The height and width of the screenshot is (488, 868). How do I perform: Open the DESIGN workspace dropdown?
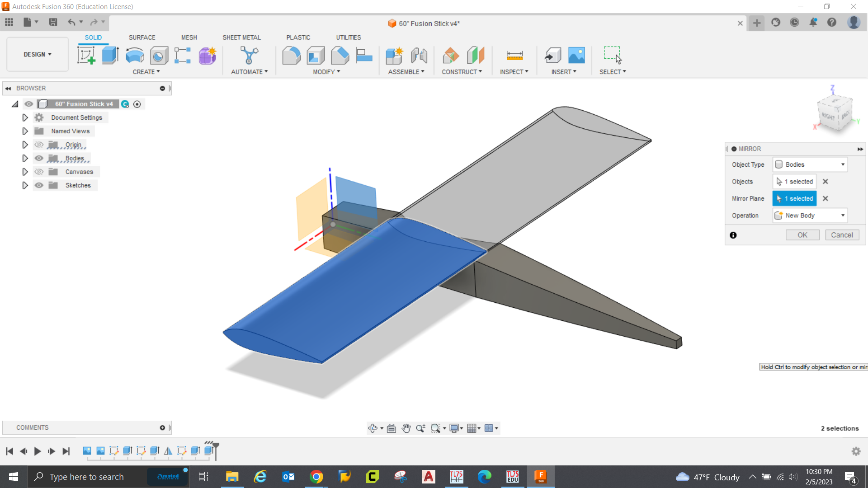[37, 54]
